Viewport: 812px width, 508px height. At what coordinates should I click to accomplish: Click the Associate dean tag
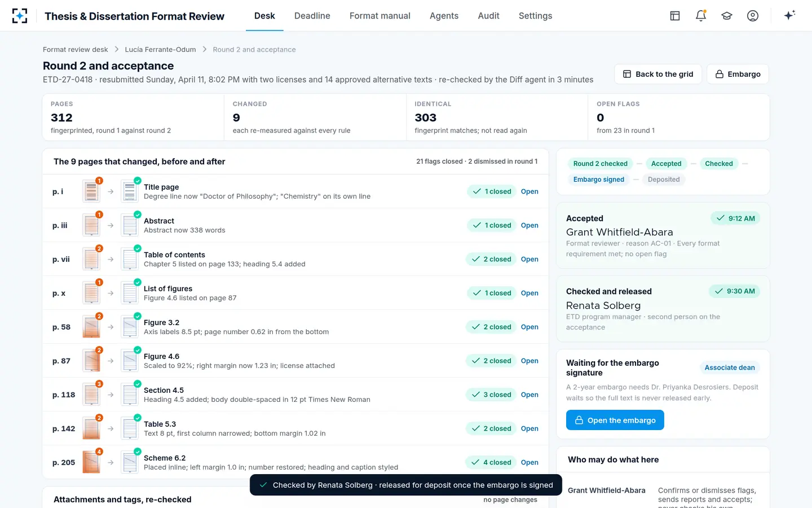730,367
